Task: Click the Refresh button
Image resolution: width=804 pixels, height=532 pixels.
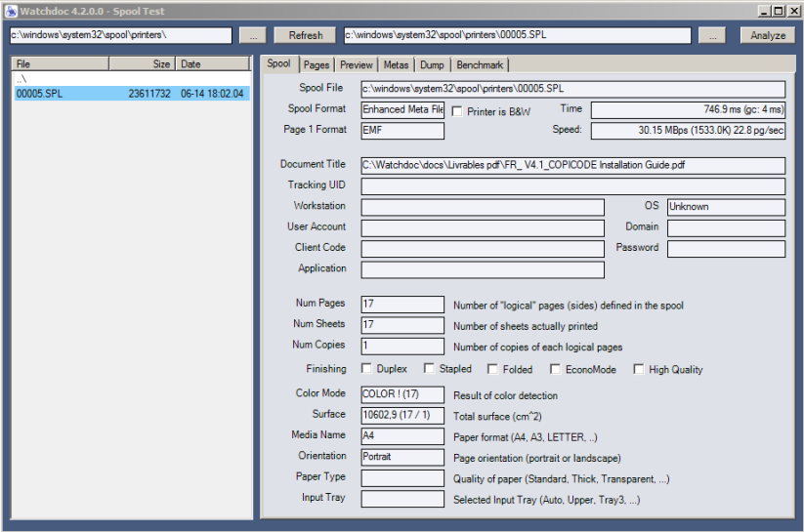Action: coord(305,35)
